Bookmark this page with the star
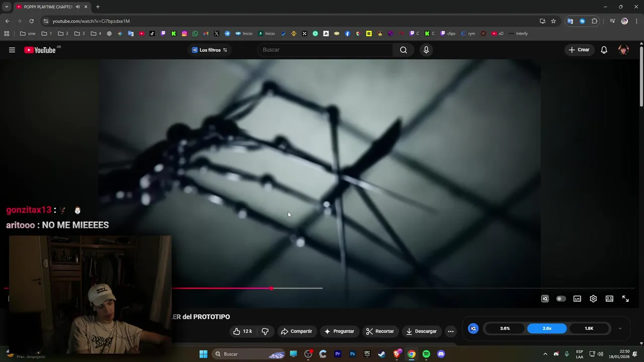 (553, 21)
